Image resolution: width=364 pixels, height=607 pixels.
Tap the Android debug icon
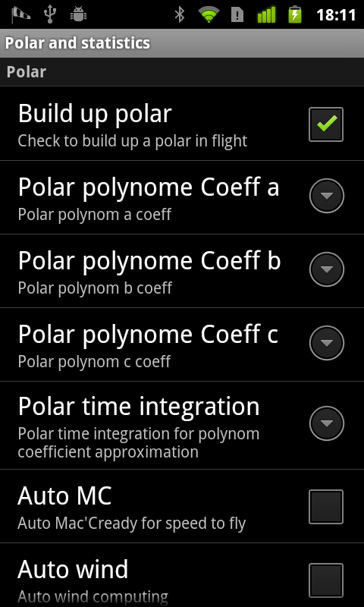click(x=78, y=15)
